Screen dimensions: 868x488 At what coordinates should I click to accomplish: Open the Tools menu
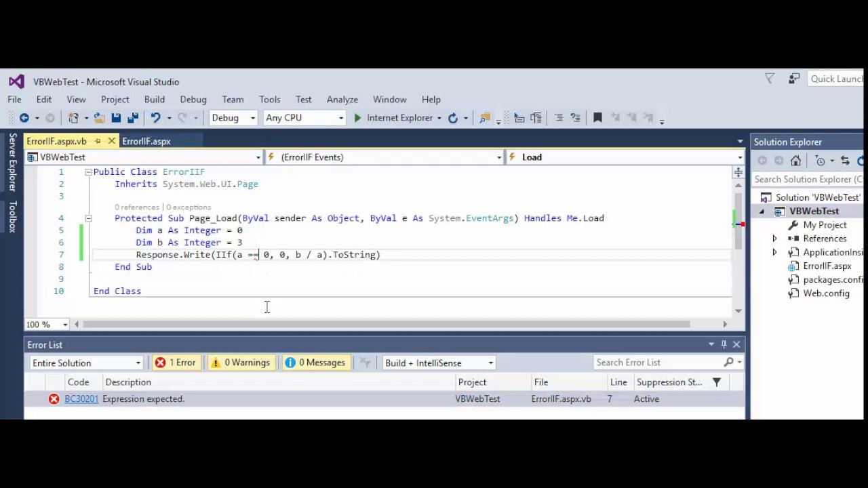[x=269, y=100]
